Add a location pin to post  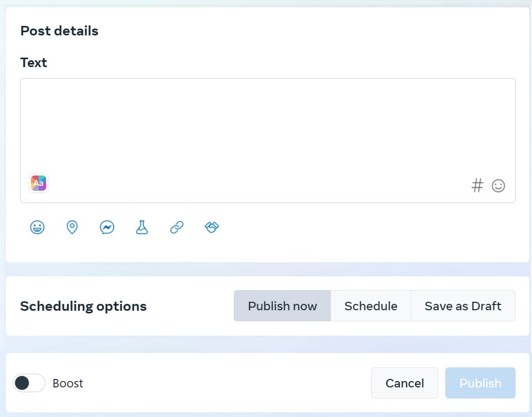[72, 228]
